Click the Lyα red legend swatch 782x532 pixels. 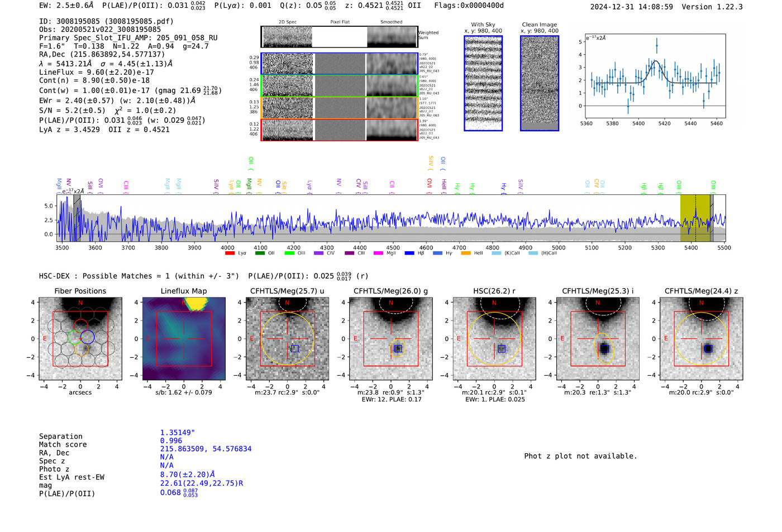pyautogui.click(x=230, y=253)
